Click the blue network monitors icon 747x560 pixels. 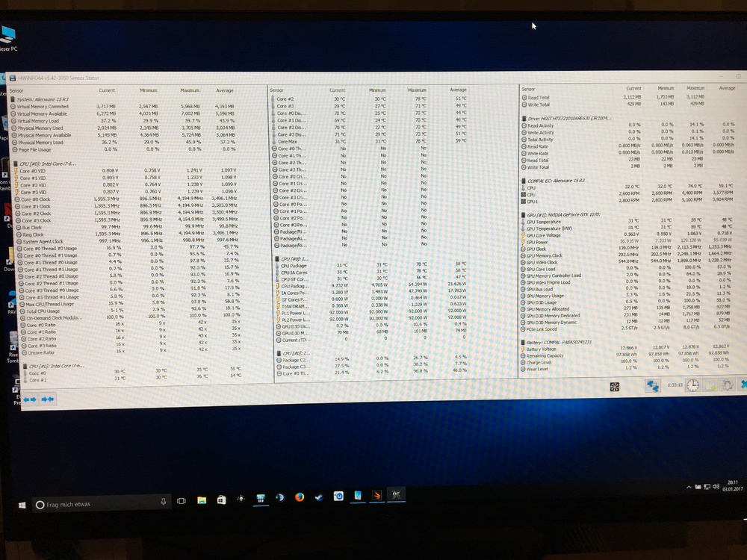pyautogui.click(x=651, y=385)
